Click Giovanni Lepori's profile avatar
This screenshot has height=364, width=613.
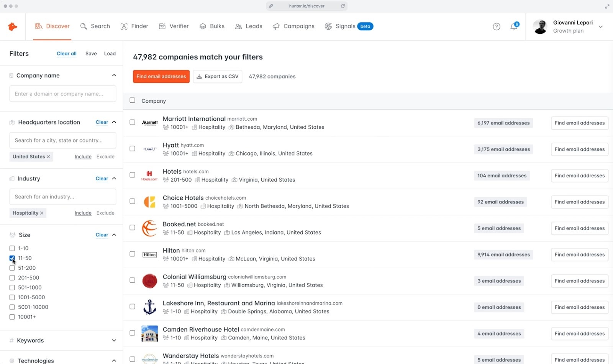[x=540, y=26]
